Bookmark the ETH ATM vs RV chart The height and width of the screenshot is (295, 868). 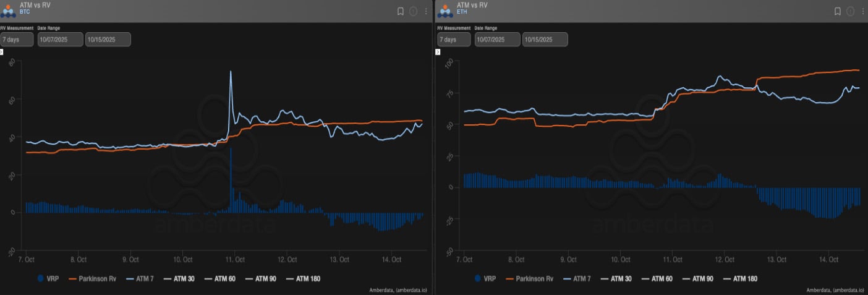837,11
